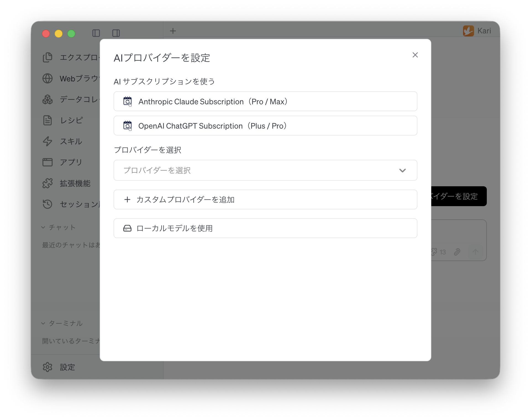Click the drive icon beside ローカルモデルを使用
Image resolution: width=531 pixels, height=420 pixels.
click(x=127, y=228)
